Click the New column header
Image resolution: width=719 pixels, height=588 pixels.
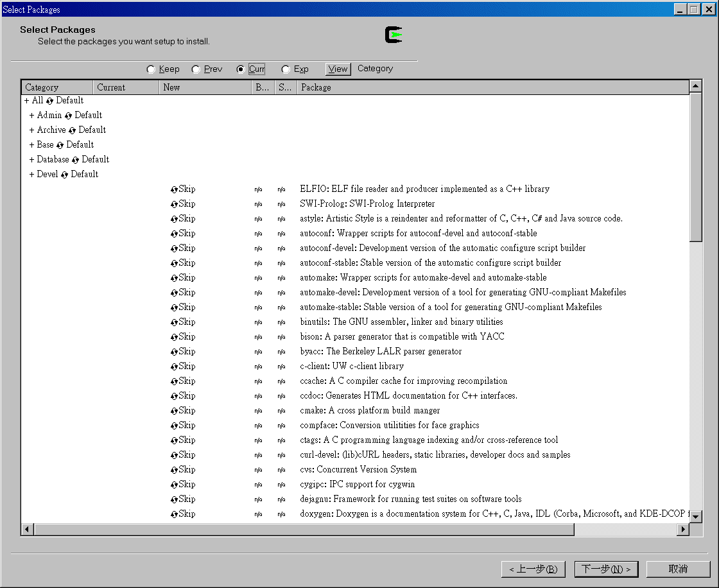(x=205, y=87)
